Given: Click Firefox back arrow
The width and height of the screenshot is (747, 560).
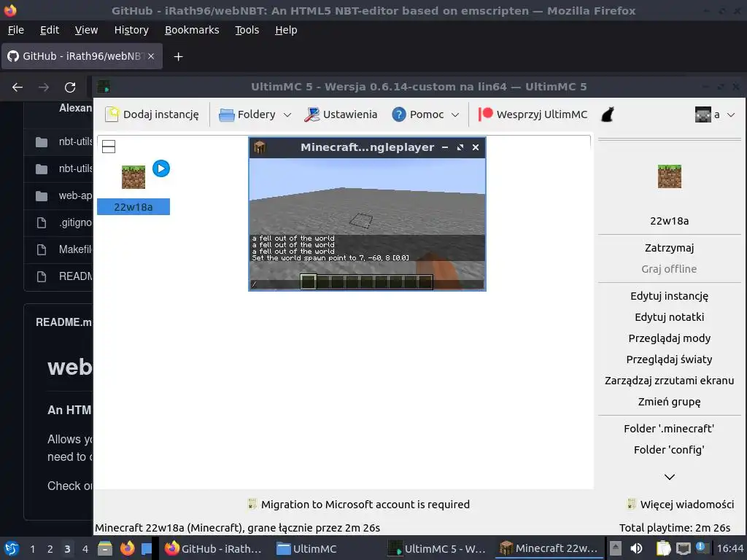Looking at the screenshot, I should [18, 87].
